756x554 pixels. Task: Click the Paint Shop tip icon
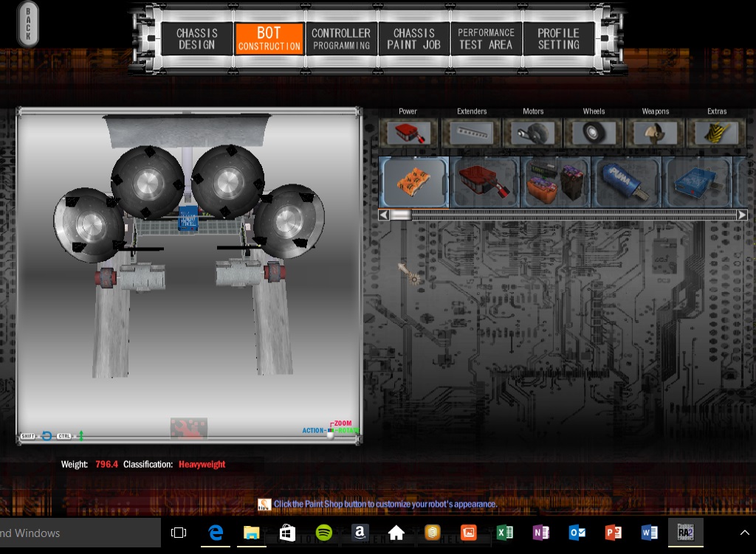coord(264,505)
